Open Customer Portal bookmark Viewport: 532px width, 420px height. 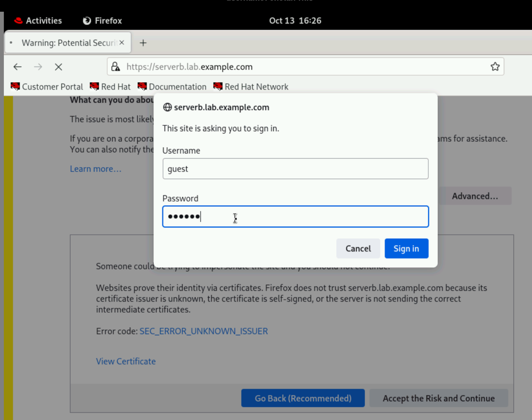point(47,86)
